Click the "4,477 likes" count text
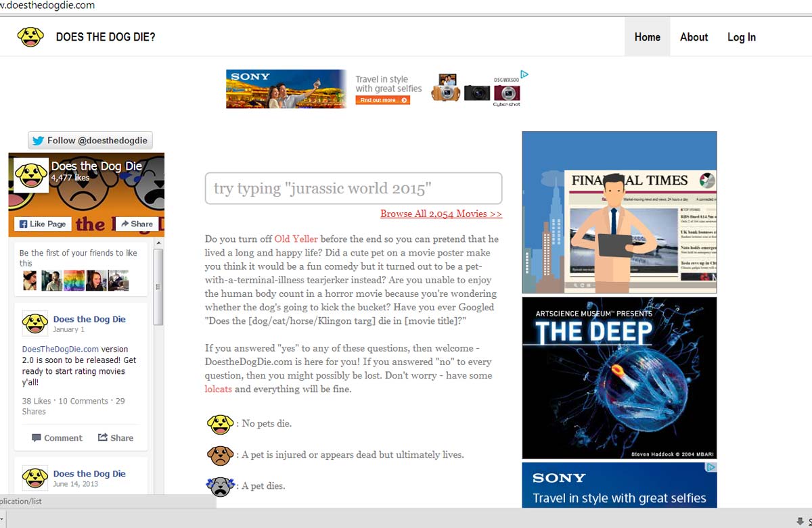The image size is (812, 528). click(x=70, y=178)
